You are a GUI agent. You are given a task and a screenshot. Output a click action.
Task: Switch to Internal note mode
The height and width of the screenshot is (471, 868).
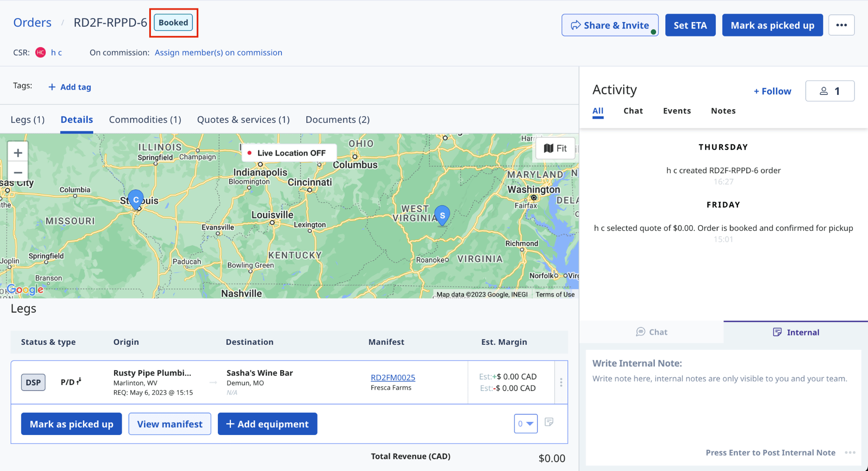pyautogui.click(x=796, y=332)
